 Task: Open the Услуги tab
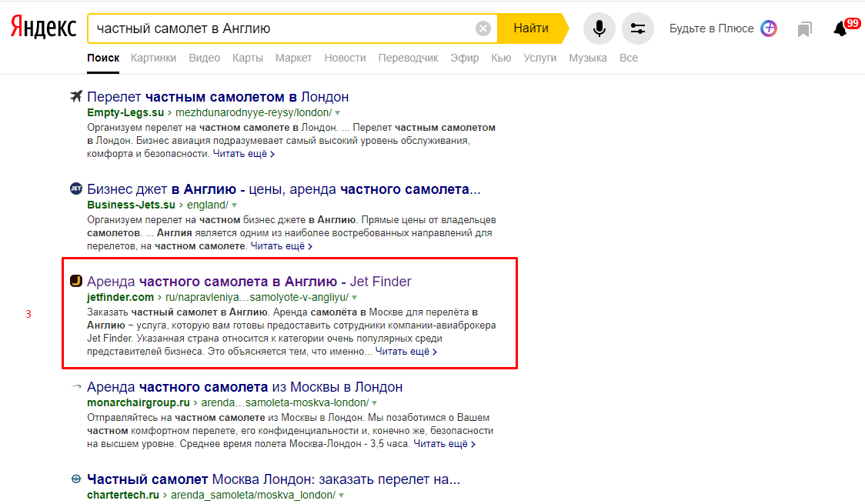coord(540,58)
